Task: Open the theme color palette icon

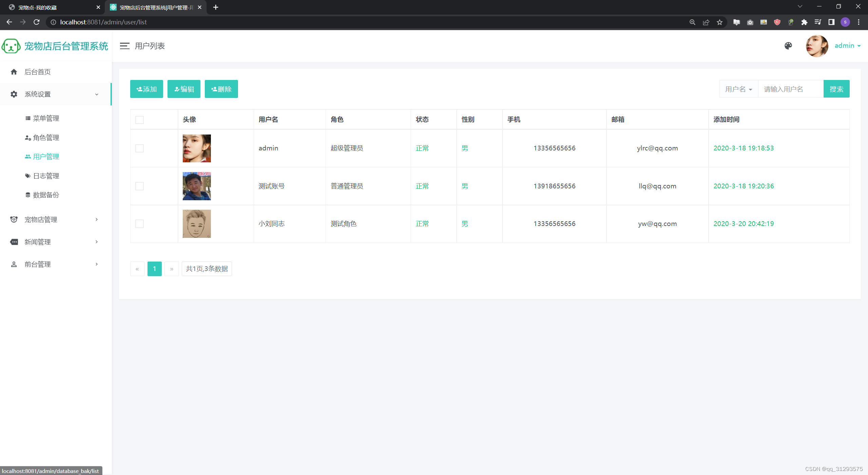Action: pyautogui.click(x=788, y=46)
